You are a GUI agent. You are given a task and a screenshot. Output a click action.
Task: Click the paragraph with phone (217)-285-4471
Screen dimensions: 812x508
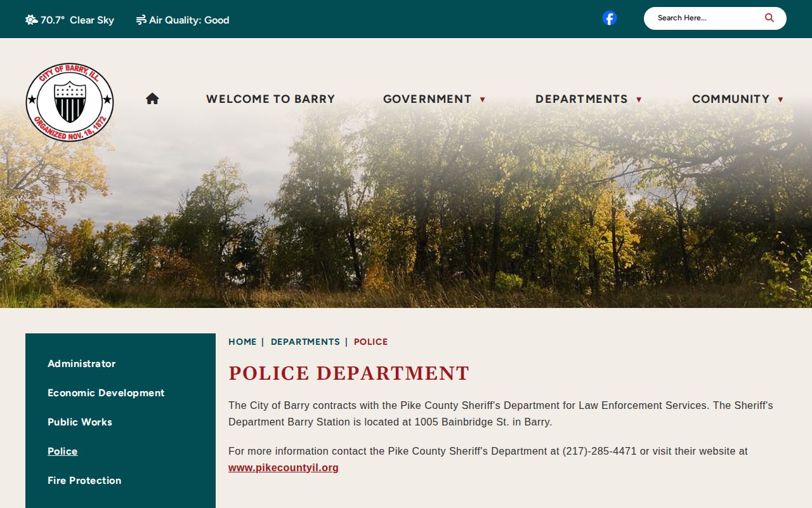[x=488, y=459]
